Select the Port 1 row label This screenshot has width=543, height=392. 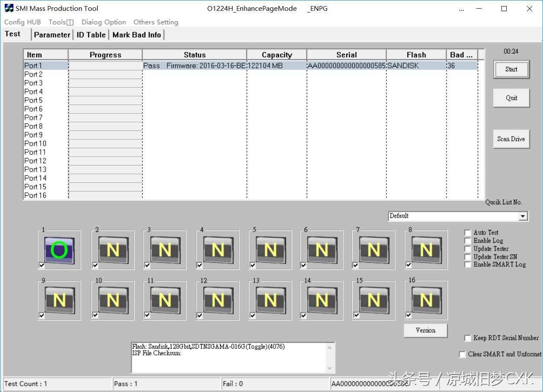[x=33, y=66]
